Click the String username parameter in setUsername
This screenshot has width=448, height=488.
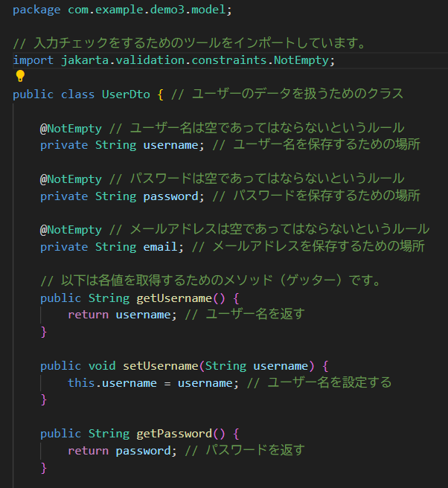tap(256, 366)
